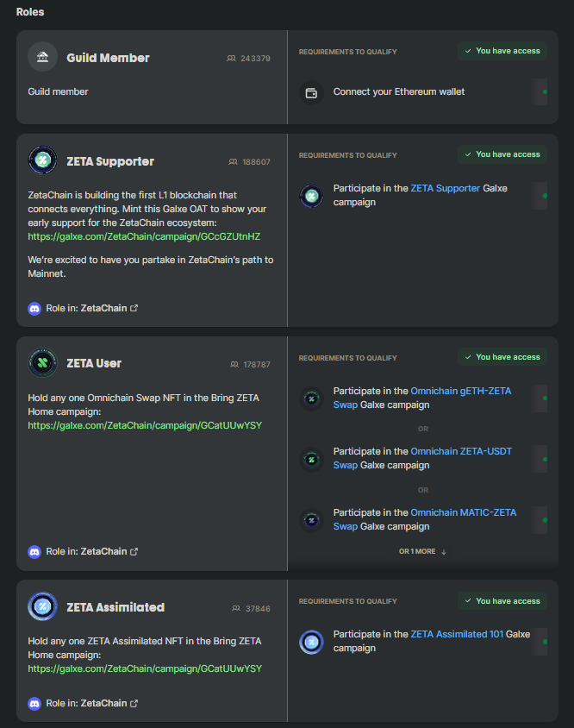The width and height of the screenshot is (574, 728).
Task: Open galxe GCatUUwYSY link in ZETA User card
Action: tap(145, 426)
